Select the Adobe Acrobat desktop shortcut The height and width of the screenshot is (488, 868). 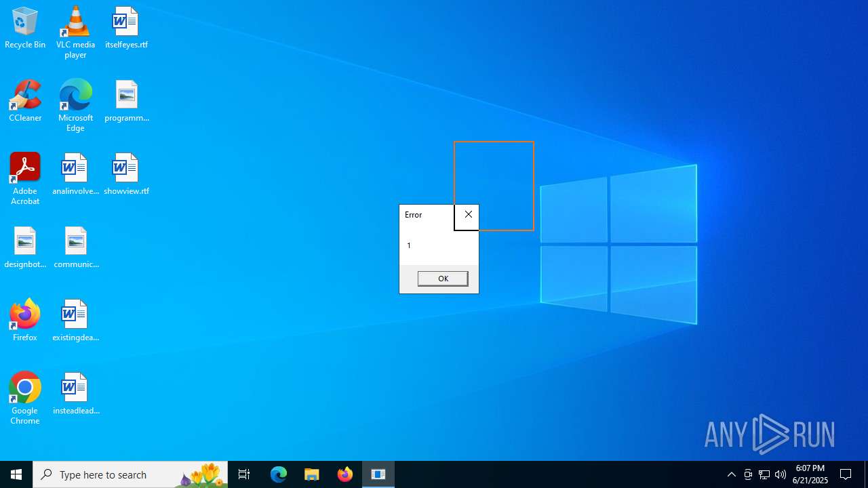[25, 179]
